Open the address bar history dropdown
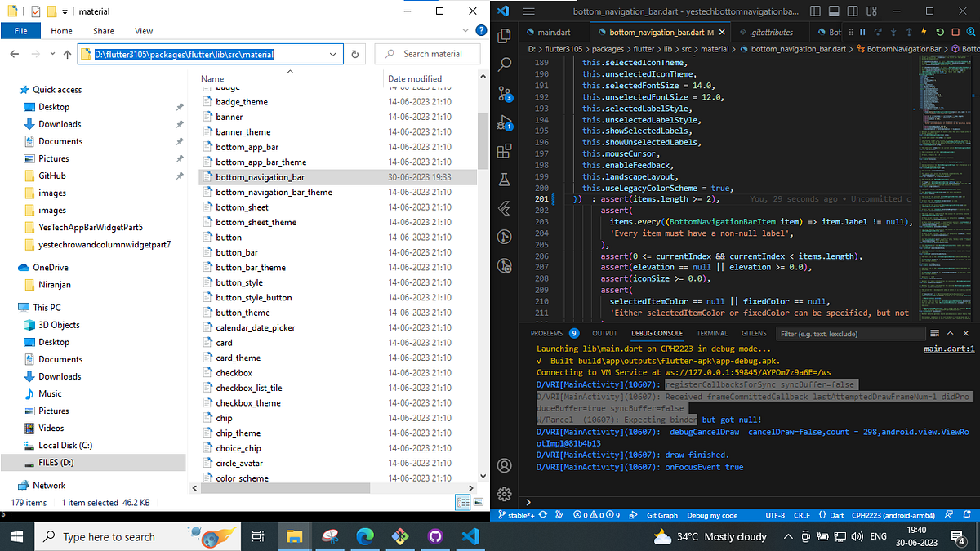Viewport: 980px width, 551px height. coord(332,54)
